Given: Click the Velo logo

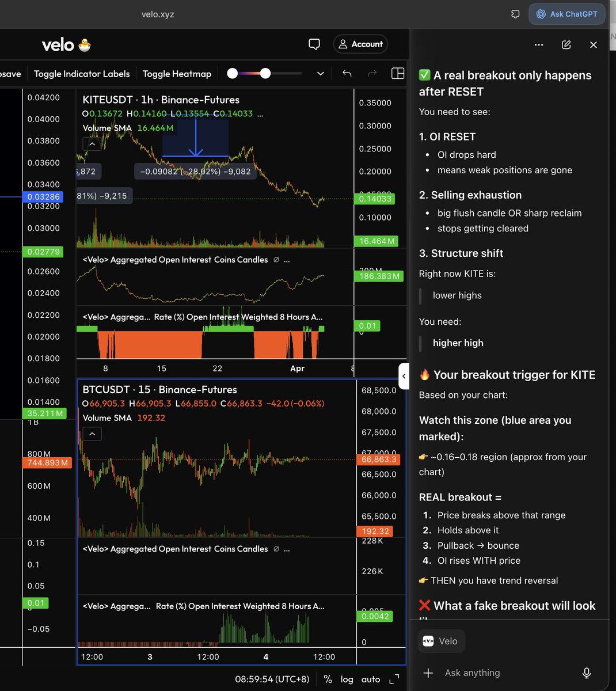Looking at the screenshot, I should [66, 45].
